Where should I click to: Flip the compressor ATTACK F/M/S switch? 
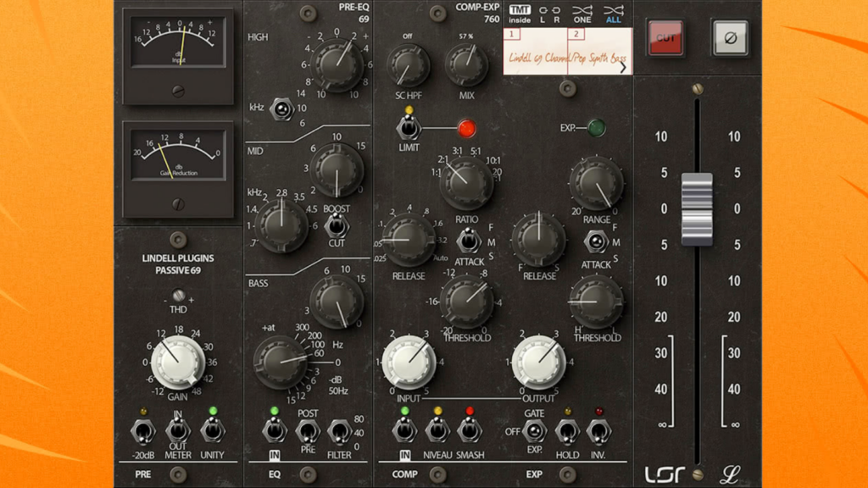pos(468,241)
